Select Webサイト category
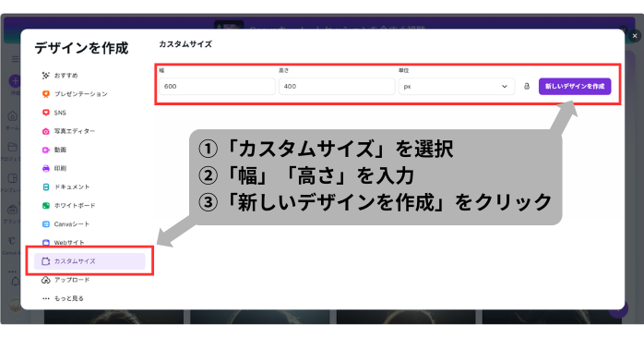644x337 pixels. (x=89, y=243)
